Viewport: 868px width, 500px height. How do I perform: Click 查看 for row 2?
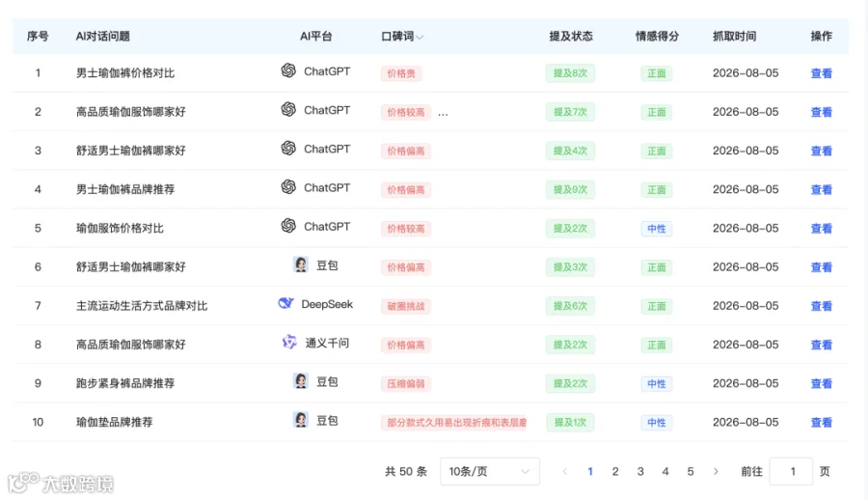click(x=822, y=112)
